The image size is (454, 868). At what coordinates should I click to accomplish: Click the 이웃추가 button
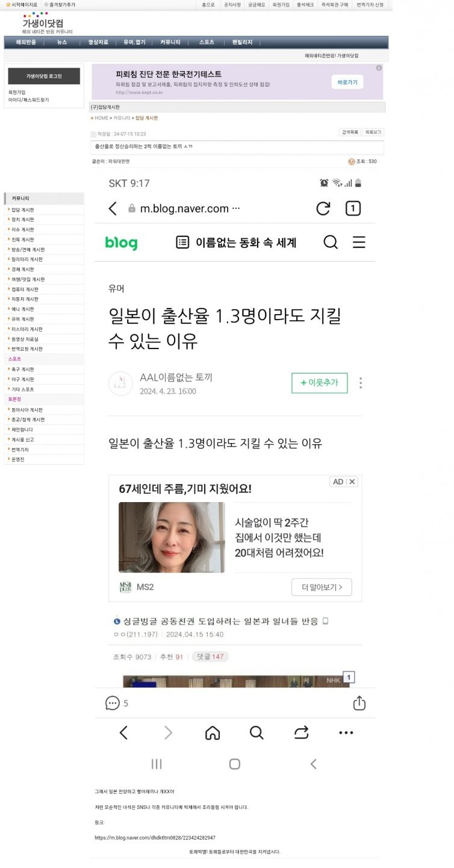click(320, 383)
